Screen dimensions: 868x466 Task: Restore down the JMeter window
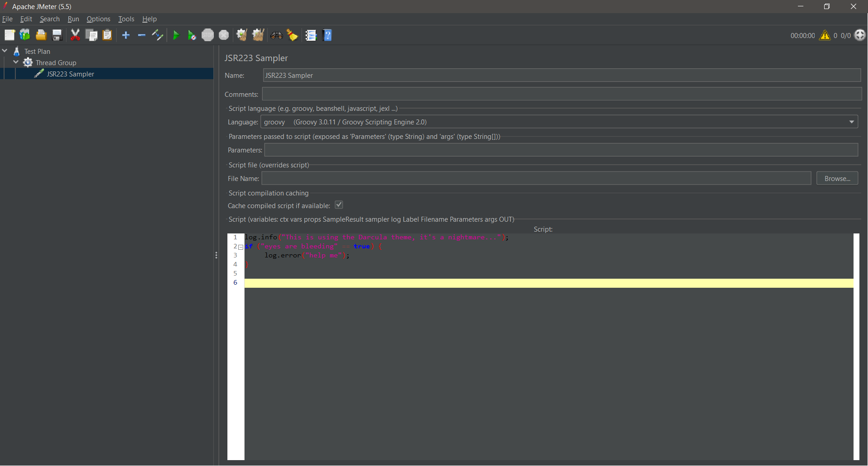827,6
